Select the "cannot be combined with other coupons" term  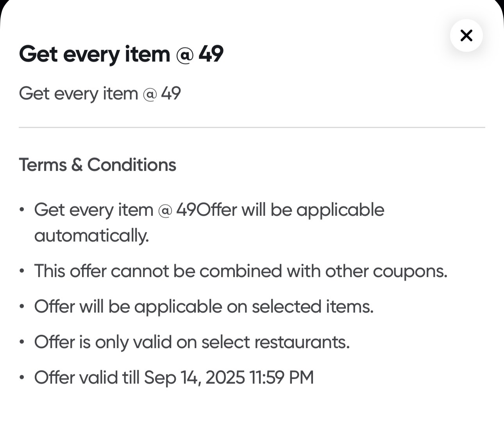point(240,271)
